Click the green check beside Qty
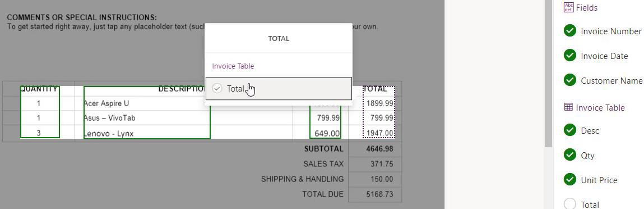Screen dimensions: 644x209 (569, 155)
